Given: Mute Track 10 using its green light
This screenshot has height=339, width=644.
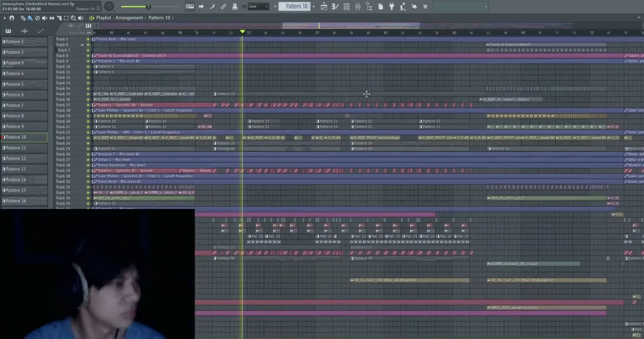Looking at the screenshot, I should coord(88,66).
